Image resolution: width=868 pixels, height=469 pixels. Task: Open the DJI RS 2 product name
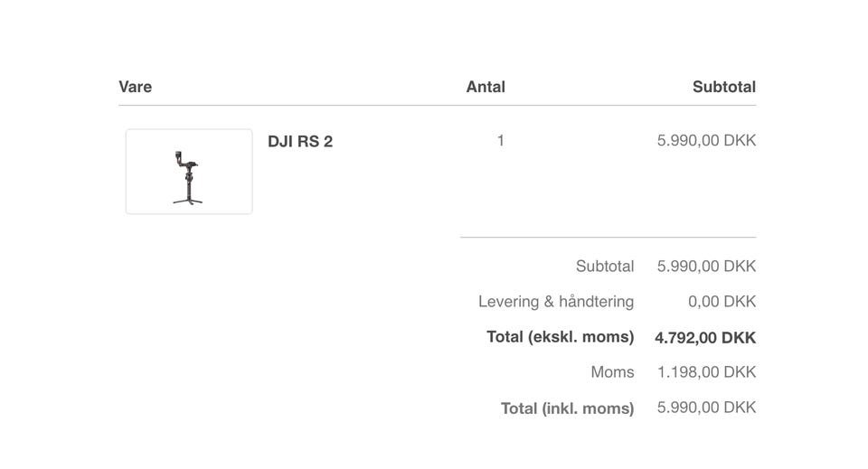pyautogui.click(x=300, y=142)
